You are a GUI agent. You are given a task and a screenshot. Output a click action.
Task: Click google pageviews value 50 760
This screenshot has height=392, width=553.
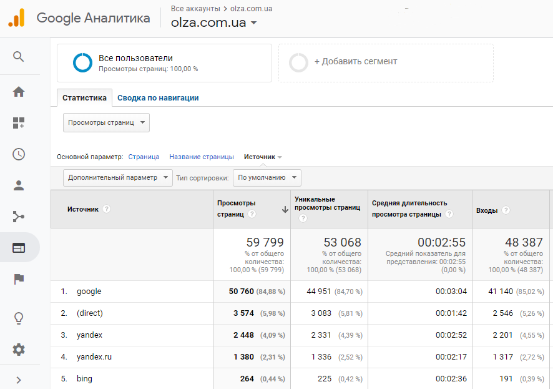coord(241,292)
